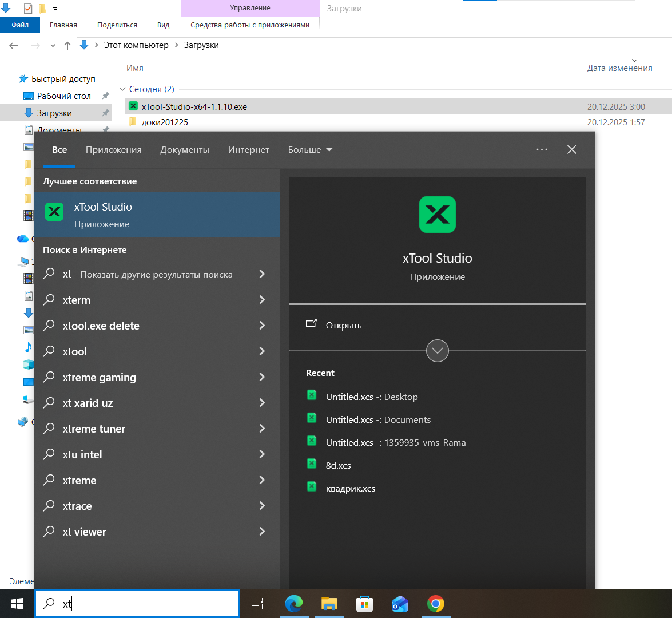Open search options three-dots menu
This screenshot has height=618, width=672.
tap(542, 149)
